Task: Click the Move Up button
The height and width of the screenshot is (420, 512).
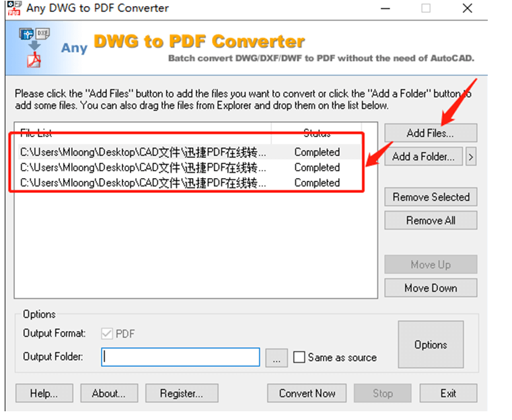Action: [x=431, y=265]
